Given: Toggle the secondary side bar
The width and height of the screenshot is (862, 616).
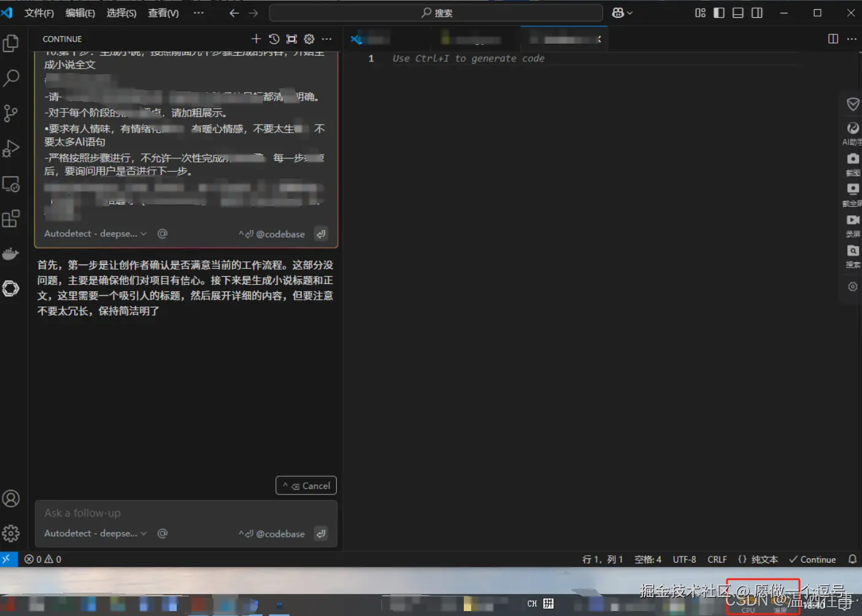Looking at the screenshot, I should pos(757,13).
